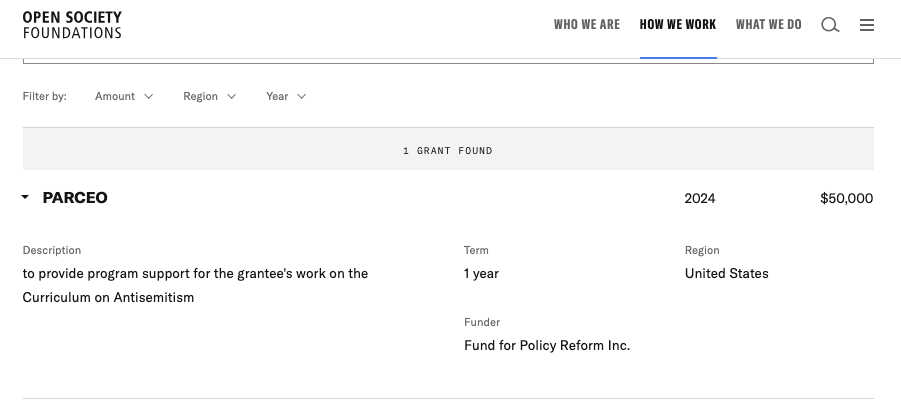Open the search magnifier icon
The image size is (901, 406).
tap(830, 25)
